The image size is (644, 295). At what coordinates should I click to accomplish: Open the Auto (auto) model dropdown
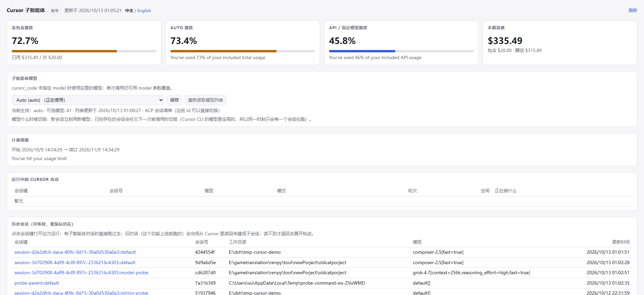pyautogui.click(x=88, y=100)
